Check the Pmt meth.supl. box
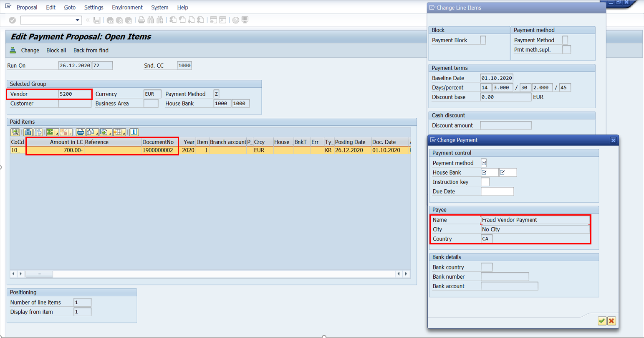 [567, 49]
